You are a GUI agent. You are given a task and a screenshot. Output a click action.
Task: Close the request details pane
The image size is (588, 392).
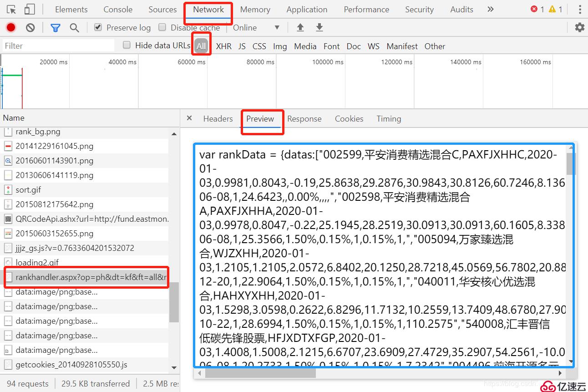click(x=189, y=118)
